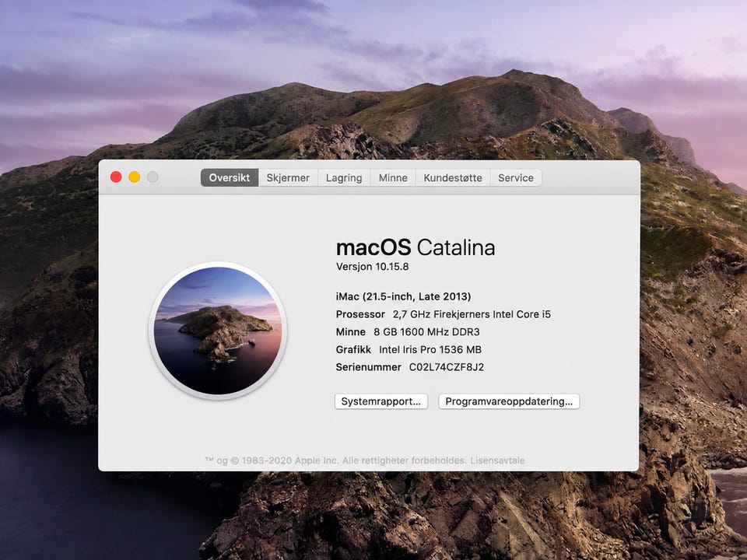Click the Serienummer label

coord(368,367)
